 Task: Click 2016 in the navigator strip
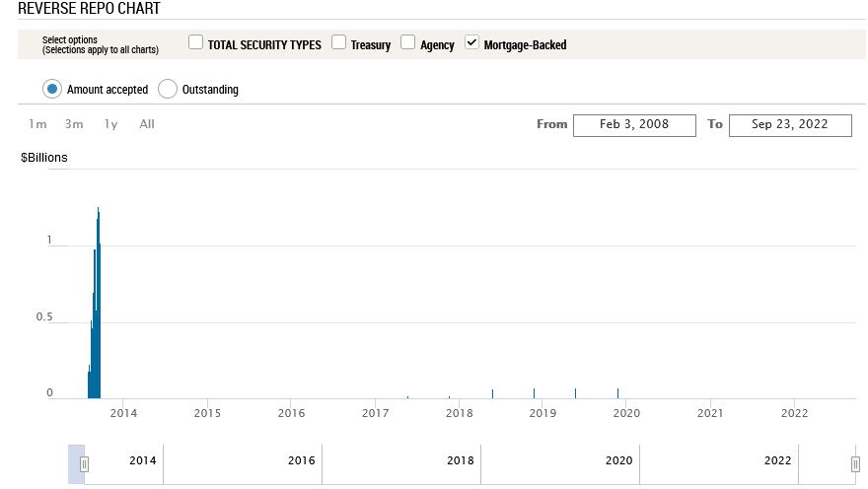click(x=302, y=460)
